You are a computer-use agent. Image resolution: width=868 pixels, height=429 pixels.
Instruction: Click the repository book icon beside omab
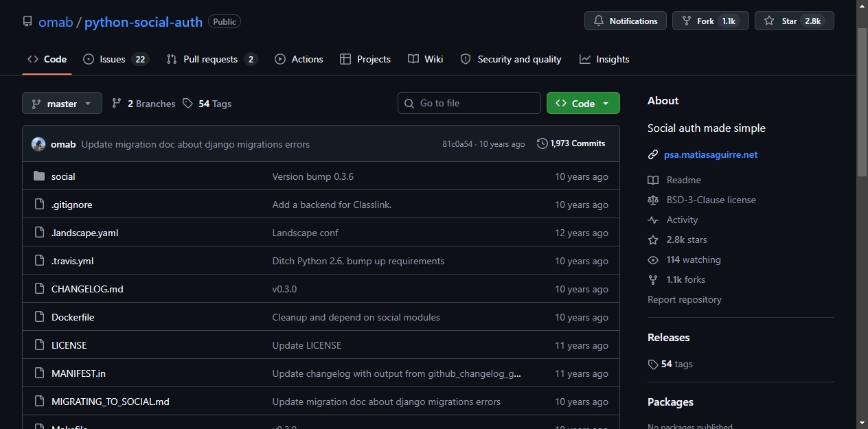[x=27, y=21]
